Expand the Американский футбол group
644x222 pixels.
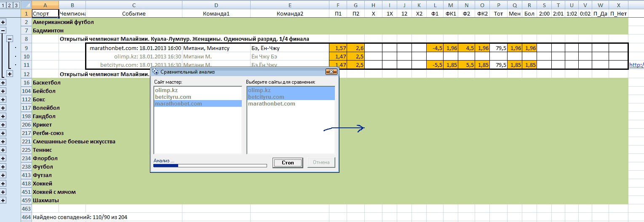[3, 22]
